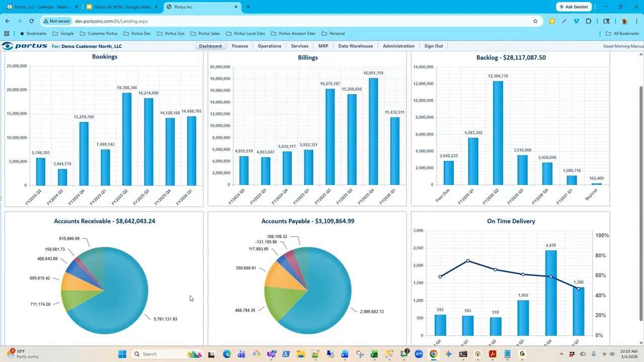This screenshot has height=362, width=644.
Task: Switch to Portus for M2M Slides tab
Action: pos(122,7)
